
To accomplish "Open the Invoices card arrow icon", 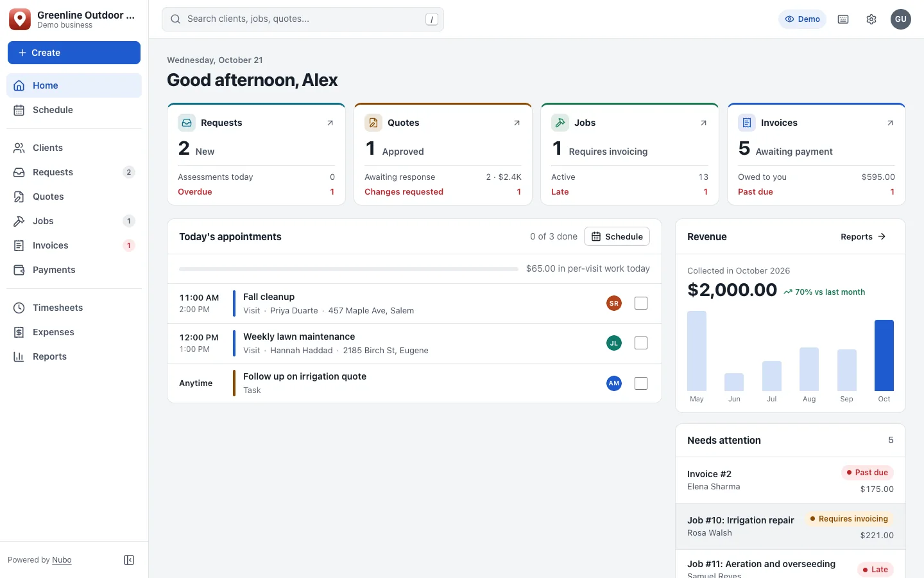I will (890, 123).
